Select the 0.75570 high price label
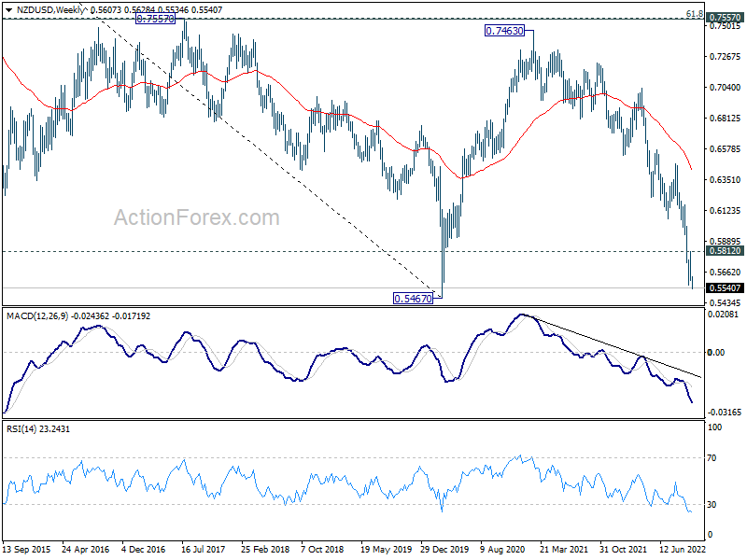This screenshot has height=560, width=747. tap(155, 19)
